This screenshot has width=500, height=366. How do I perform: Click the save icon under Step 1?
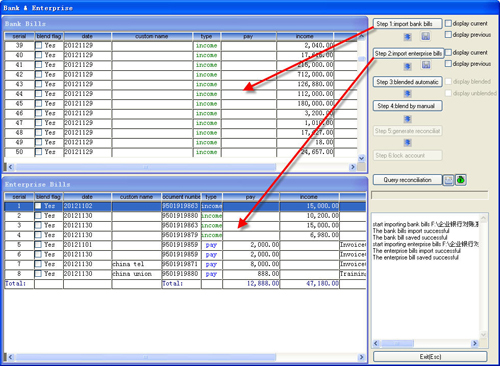click(x=426, y=36)
